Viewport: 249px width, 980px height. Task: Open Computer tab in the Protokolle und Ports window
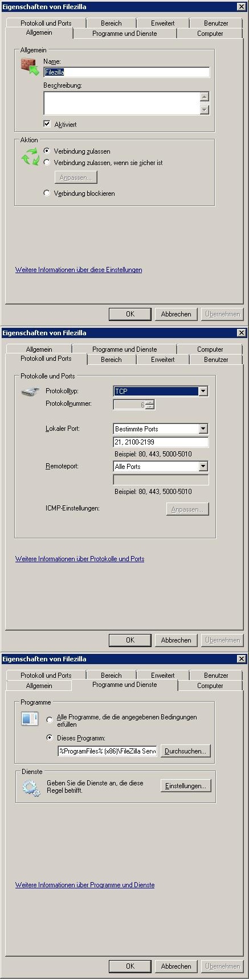tap(210, 349)
